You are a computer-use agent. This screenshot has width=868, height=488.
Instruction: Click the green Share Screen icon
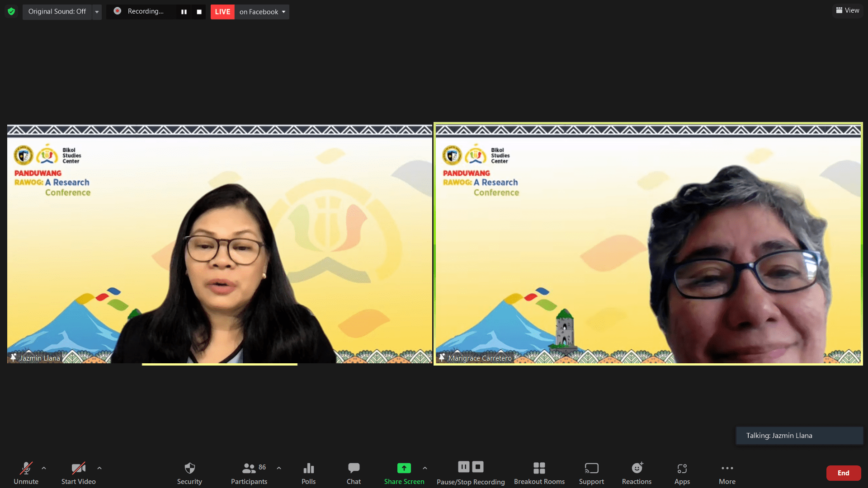[x=404, y=468]
